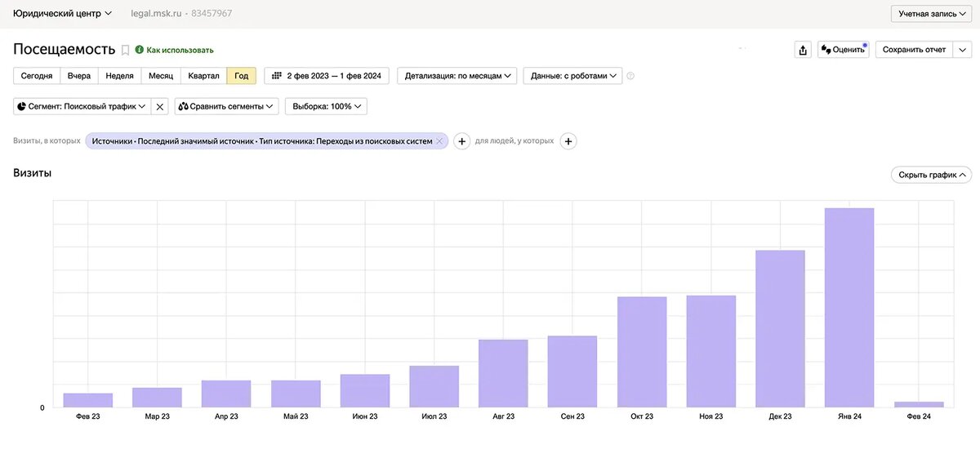Click the Янв 24 bar

coord(849,308)
